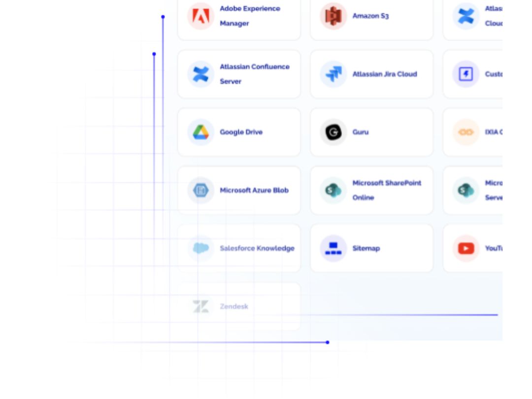Click the Zendesk logo icon
This screenshot has height=399, width=532.
click(x=200, y=306)
